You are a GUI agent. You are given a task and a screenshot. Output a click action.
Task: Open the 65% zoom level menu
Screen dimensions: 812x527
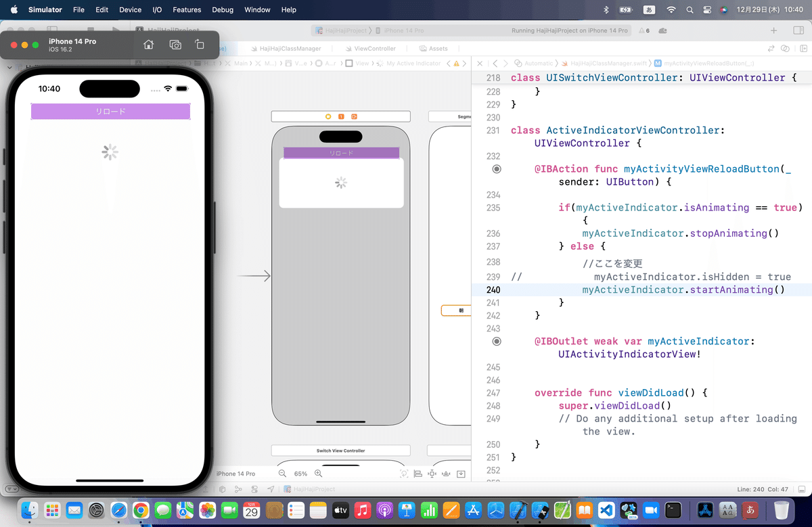pyautogui.click(x=300, y=474)
